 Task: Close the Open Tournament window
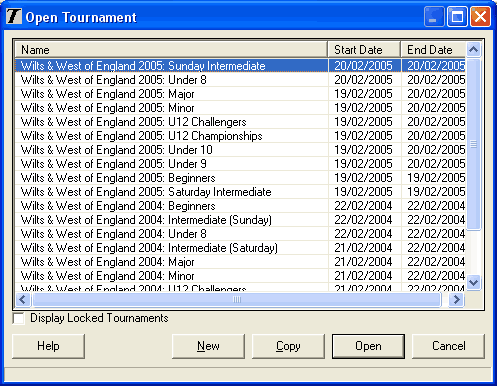480,16
